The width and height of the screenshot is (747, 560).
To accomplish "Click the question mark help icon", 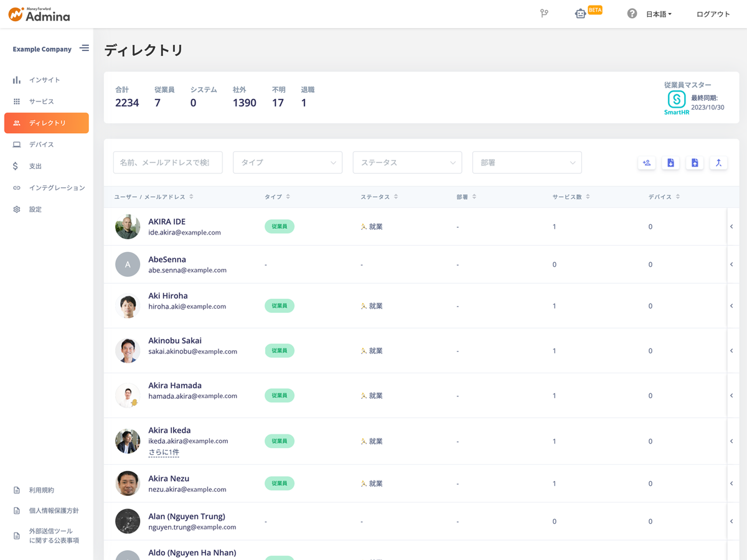I will click(x=632, y=14).
